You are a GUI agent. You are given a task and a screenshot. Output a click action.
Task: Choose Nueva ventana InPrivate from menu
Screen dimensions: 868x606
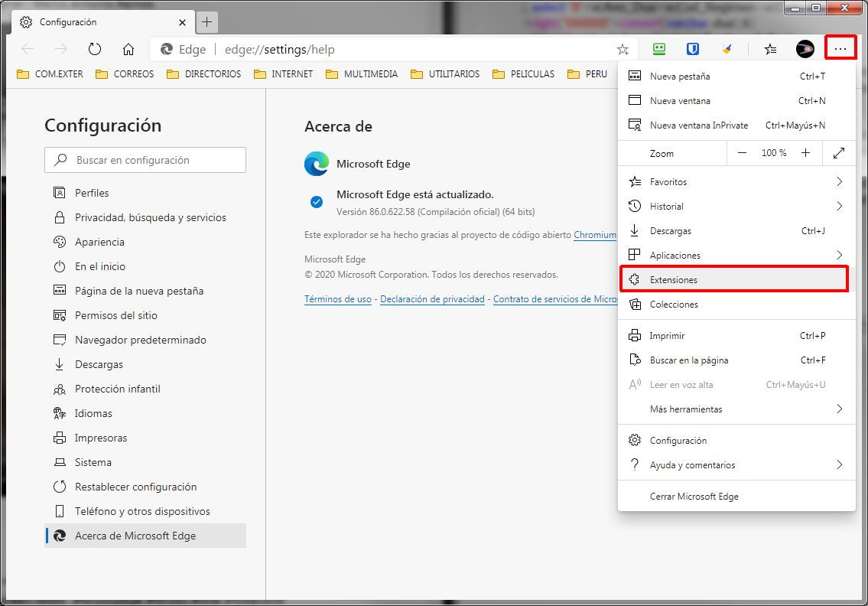coord(736,125)
